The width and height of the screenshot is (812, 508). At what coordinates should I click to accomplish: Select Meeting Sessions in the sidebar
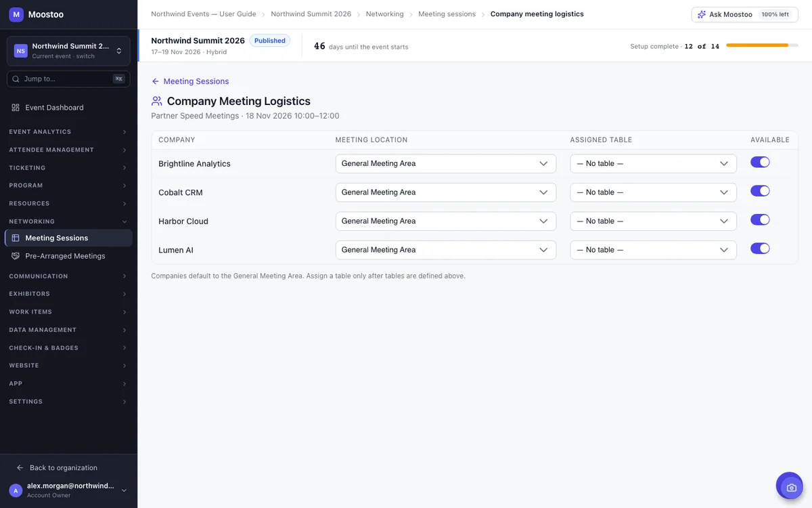point(68,238)
